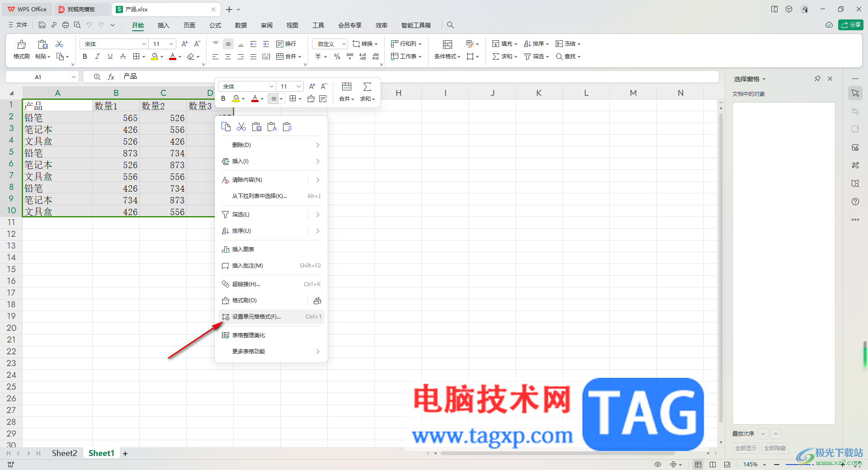Screen dimensions: 868x470
Task: Click paste icon in context menu
Action: (x=257, y=127)
